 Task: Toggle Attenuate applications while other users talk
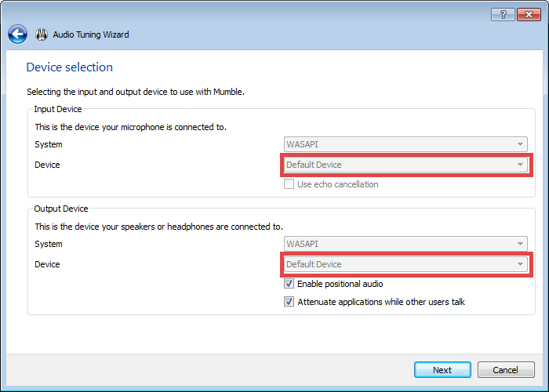289,302
